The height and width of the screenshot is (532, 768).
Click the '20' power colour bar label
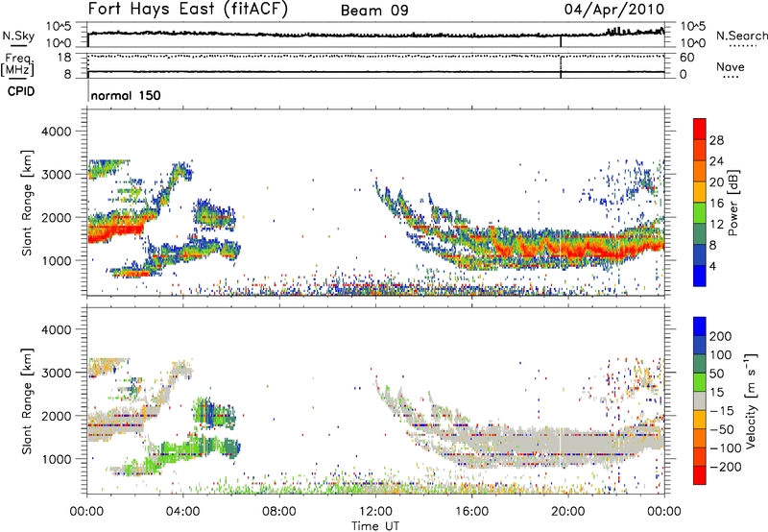[x=716, y=182]
